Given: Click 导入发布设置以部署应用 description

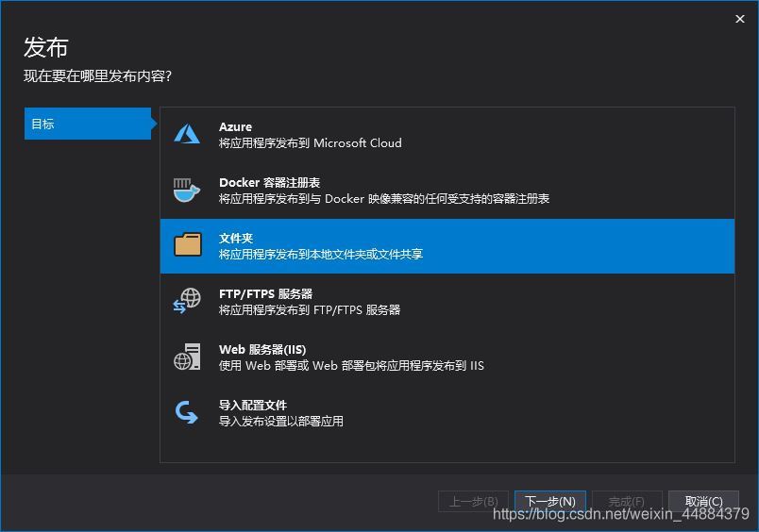Looking at the screenshot, I should click(x=281, y=422).
